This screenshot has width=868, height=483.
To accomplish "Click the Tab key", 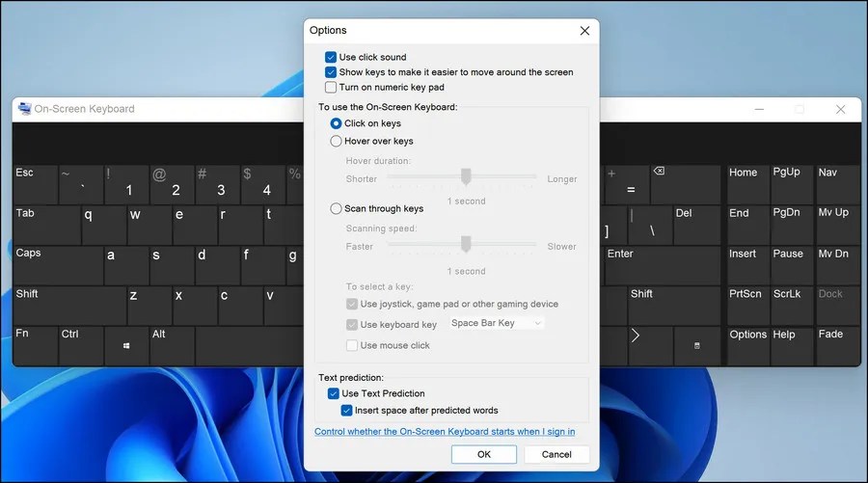I will tap(47, 225).
